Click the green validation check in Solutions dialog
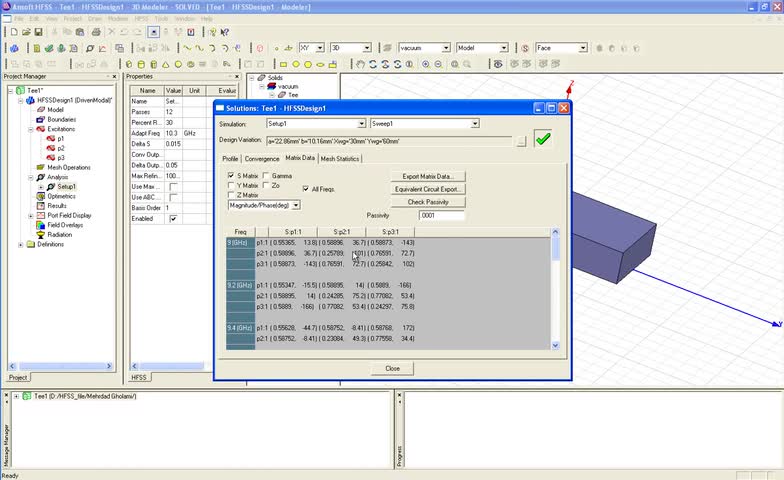This screenshot has height=480, width=784. [543, 138]
